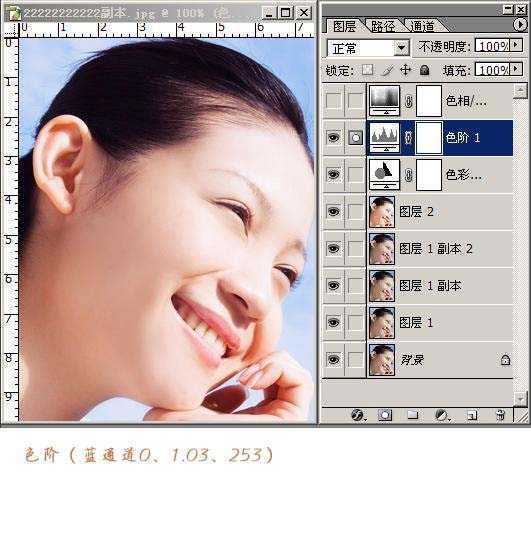Open the 填充 fill slider arrow
531x541 pixels.
point(516,69)
